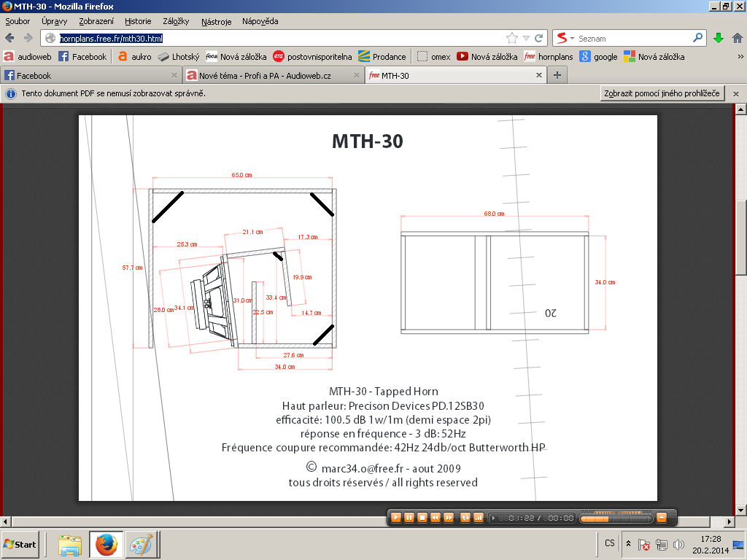Open the Nástroje menu
This screenshot has width=747, height=560.
[216, 21]
